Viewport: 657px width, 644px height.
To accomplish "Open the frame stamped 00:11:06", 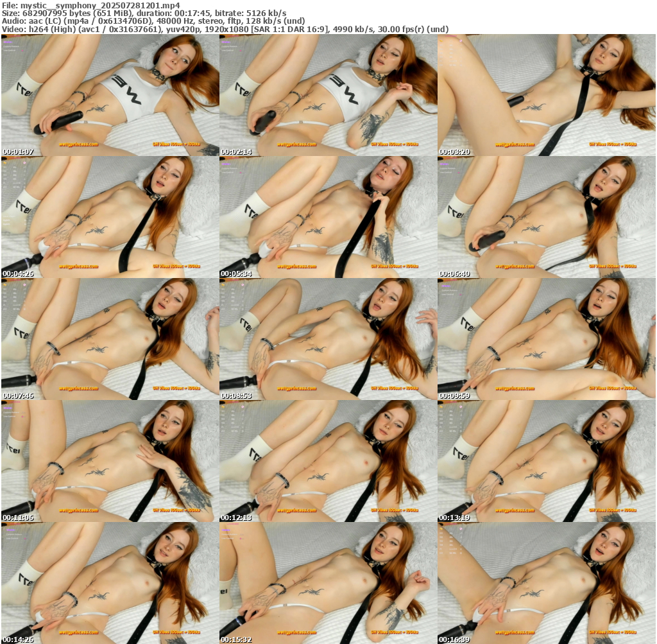I will coord(110,461).
